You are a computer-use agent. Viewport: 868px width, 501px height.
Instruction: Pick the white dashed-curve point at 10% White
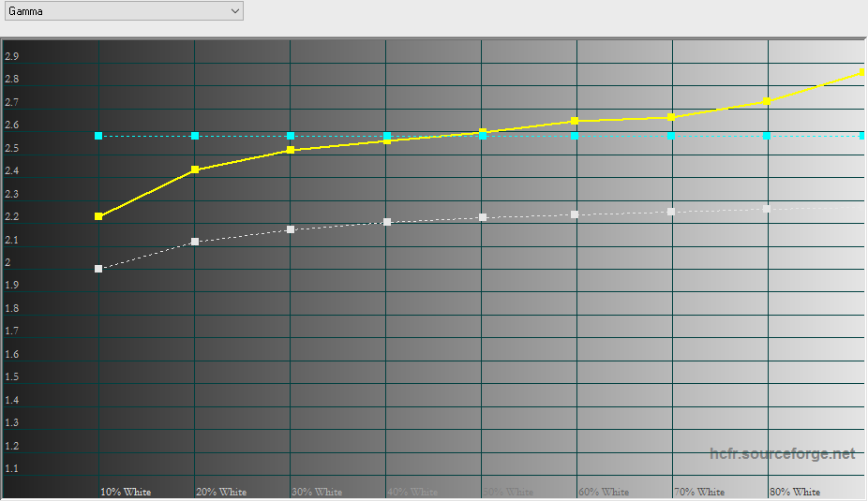point(98,269)
